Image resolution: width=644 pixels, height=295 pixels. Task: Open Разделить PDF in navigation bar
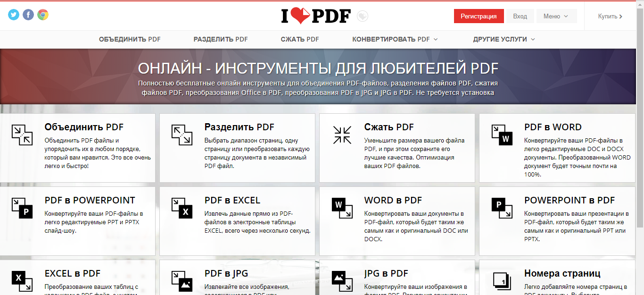pyautogui.click(x=221, y=39)
